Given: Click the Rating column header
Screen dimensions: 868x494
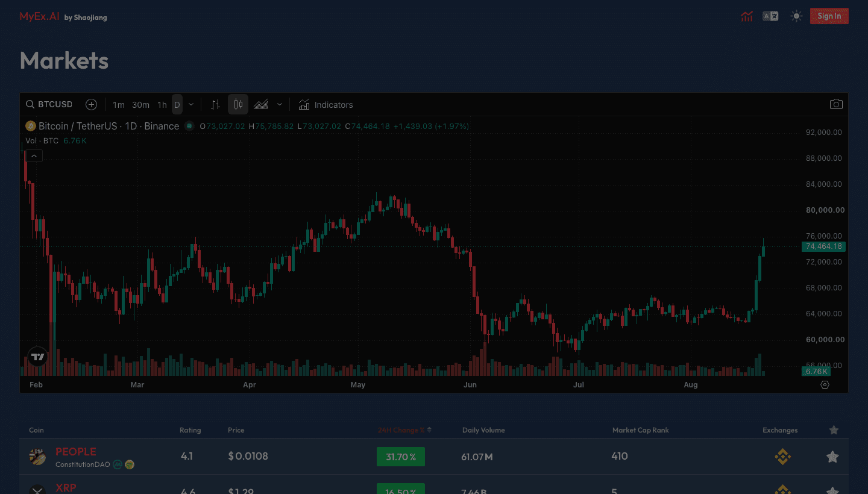Looking at the screenshot, I should pyautogui.click(x=190, y=430).
